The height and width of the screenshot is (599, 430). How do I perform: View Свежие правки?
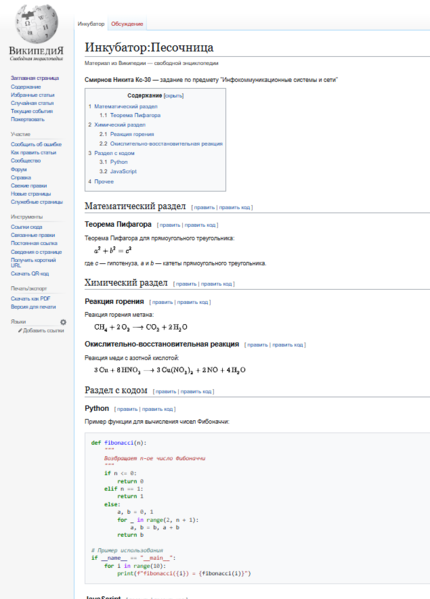[x=29, y=186]
